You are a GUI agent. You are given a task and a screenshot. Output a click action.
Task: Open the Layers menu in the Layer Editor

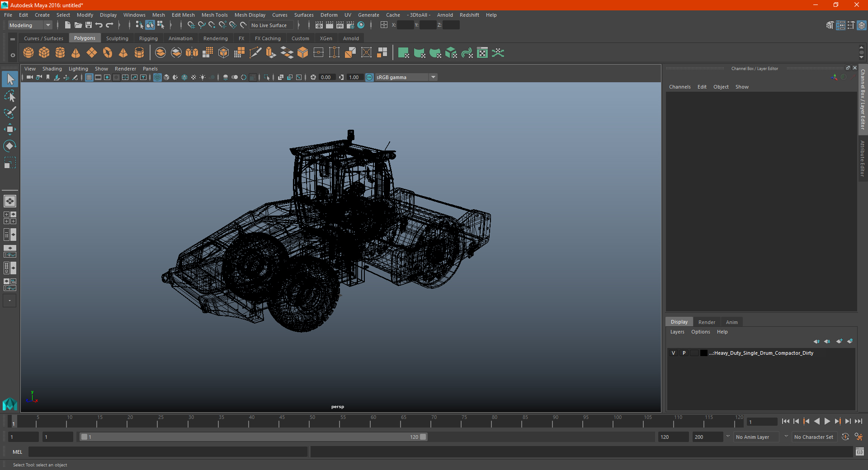click(677, 332)
